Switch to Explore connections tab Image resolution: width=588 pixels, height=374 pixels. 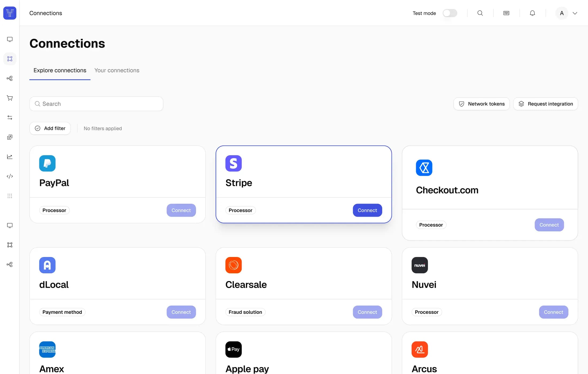(60, 70)
